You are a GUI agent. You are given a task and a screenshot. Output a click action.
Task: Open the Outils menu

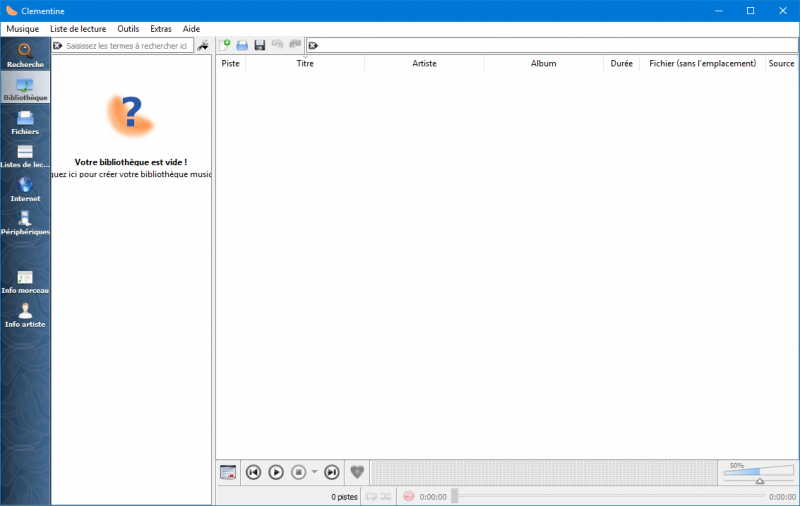(128, 29)
